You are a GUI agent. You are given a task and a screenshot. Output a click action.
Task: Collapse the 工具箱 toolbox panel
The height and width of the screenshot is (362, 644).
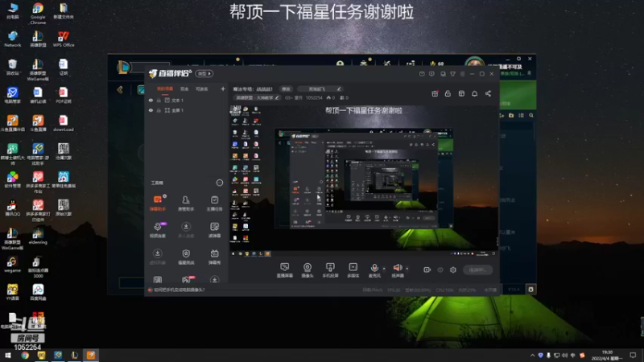pyautogui.click(x=219, y=183)
